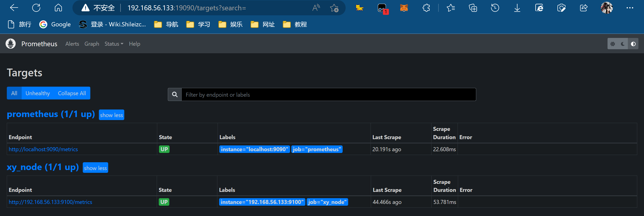Click UP state badge for 192.168.56.133:9100
The height and width of the screenshot is (216, 644).
coord(164,202)
